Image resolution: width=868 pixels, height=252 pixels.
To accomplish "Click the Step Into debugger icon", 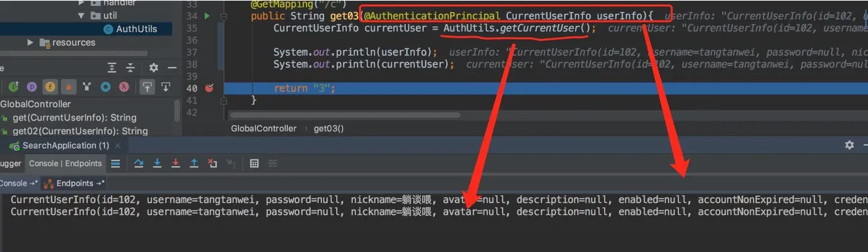I will (157, 163).
